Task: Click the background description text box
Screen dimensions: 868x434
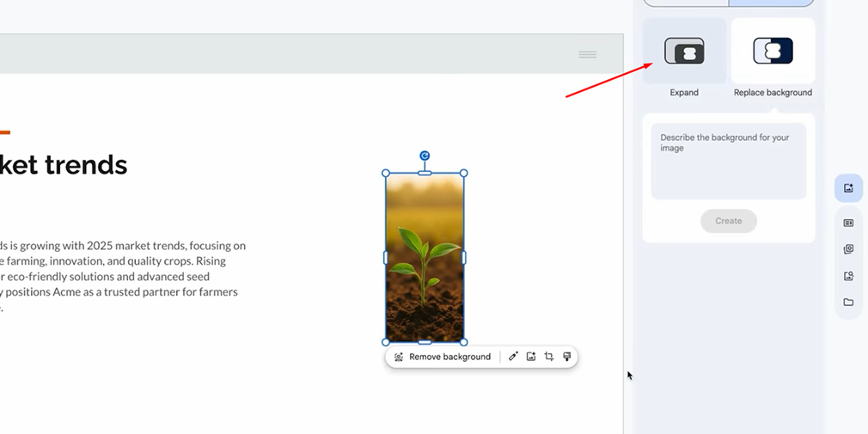Action: (729, 161)
